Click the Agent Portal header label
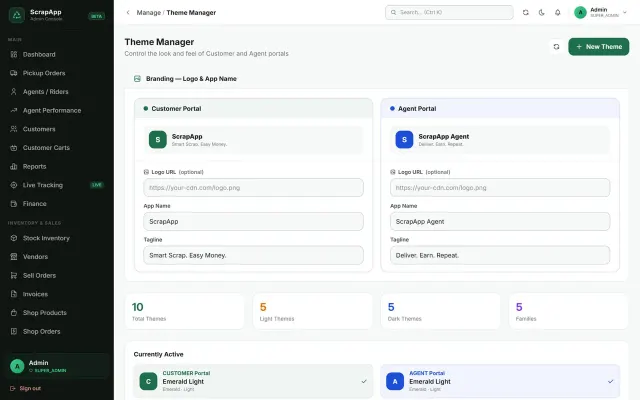This screenshot has height=400, width=640. (417, 109)
